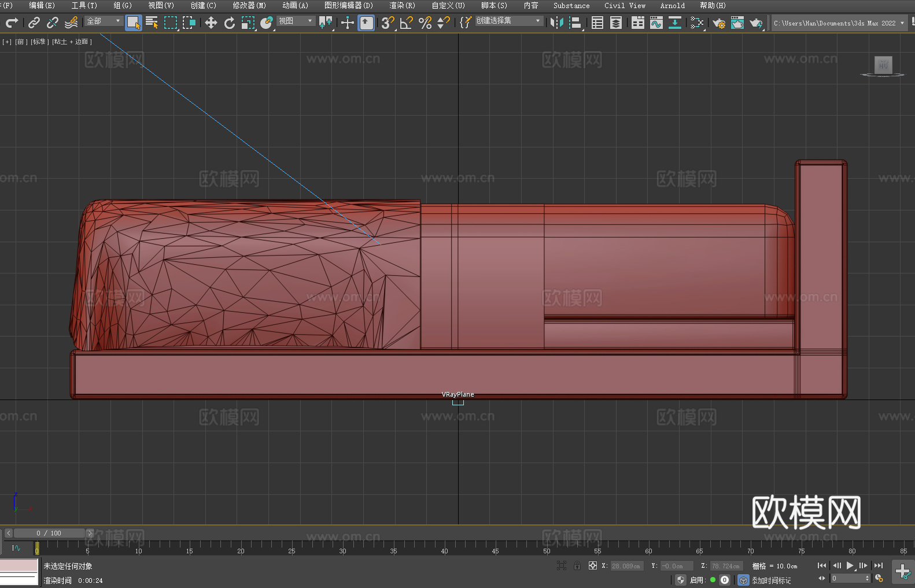The image size is (915, 588).
Task: Open the 全部 selection filter dropdown
Action: [104, 21]
